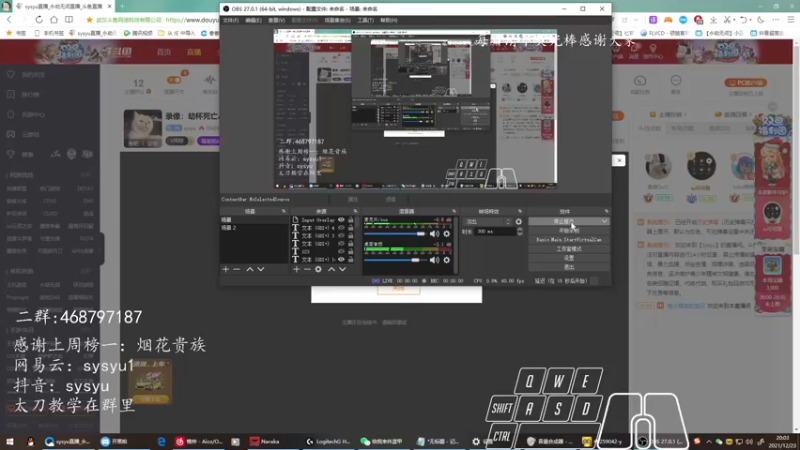Close the popup with X behind OBS
Viewport: 800px width, 450px height.
619,161
